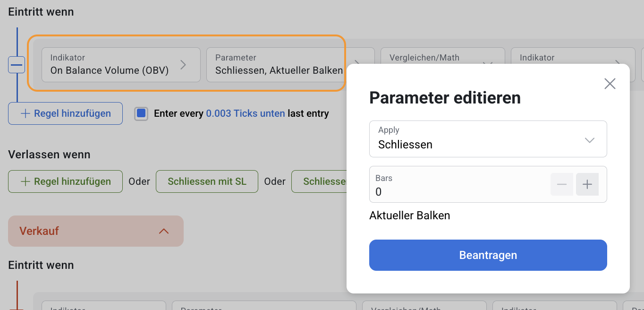
Task: Collapse the entry rule with minus icon
Action: (17, 65)
